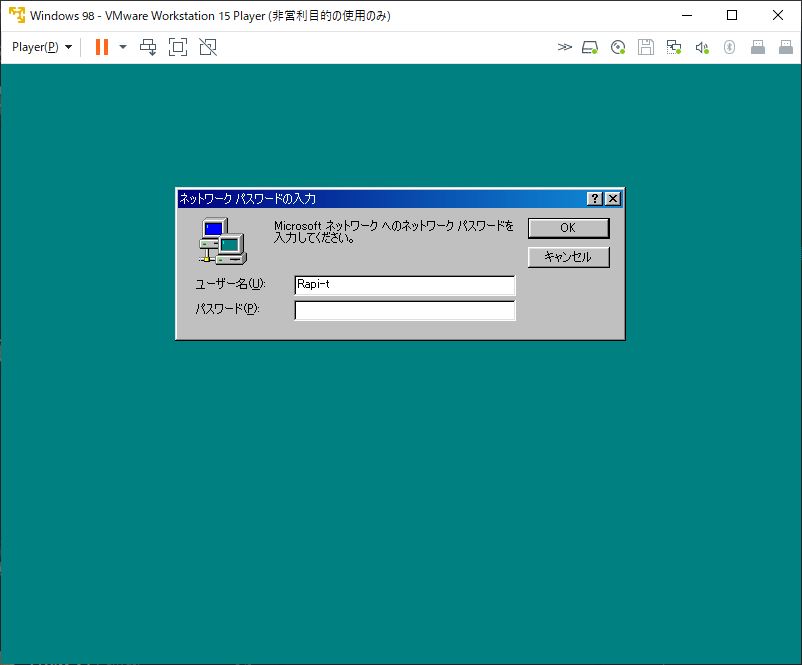Open the sound card device icon
This screenshot has width=802, height=665.
click(702, 48)
